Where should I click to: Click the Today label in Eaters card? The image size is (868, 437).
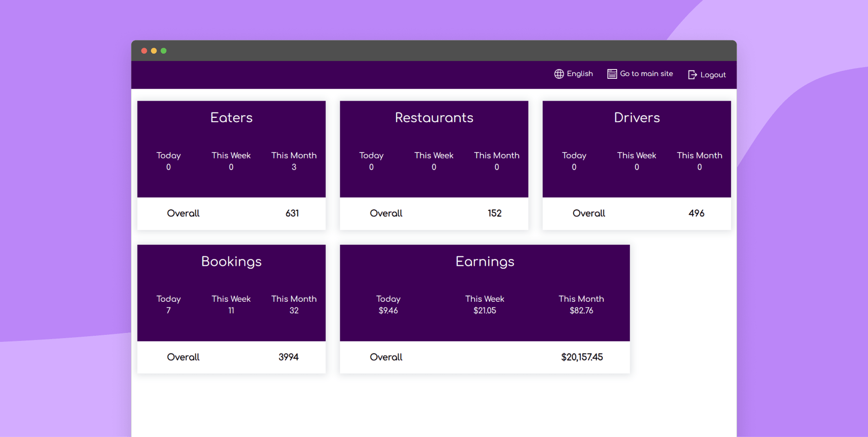click(168, 155)
